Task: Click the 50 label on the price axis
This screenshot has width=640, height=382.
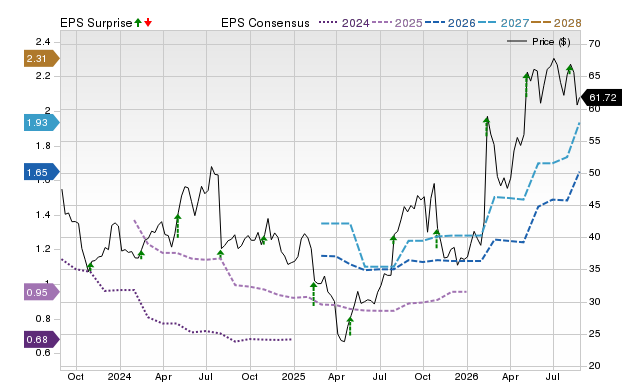Action: click(x=594, y=173)
